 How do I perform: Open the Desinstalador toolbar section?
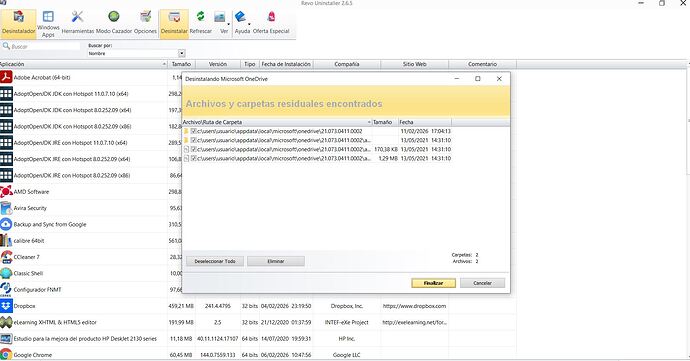click(x=18, y=24)
